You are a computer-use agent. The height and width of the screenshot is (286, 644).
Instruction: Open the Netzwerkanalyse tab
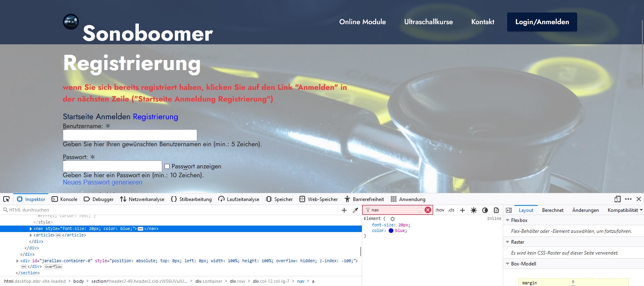[142, 199]
